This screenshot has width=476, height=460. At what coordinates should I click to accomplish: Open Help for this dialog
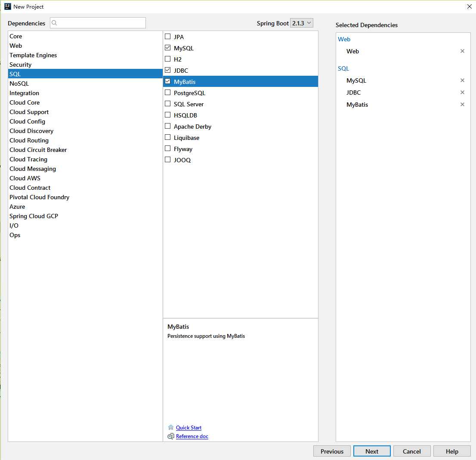[x=452, y=451]
